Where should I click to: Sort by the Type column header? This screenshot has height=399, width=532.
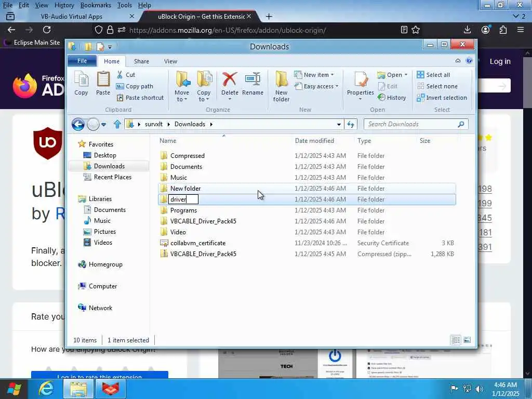[364, 140]
